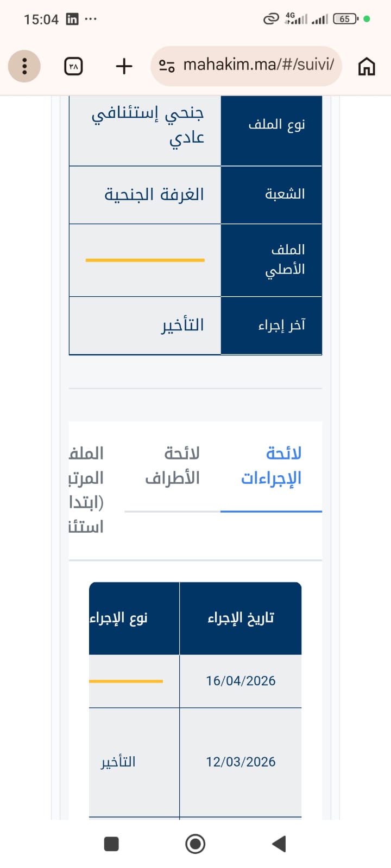Select the 16/04/2026 procedure row

195,681
